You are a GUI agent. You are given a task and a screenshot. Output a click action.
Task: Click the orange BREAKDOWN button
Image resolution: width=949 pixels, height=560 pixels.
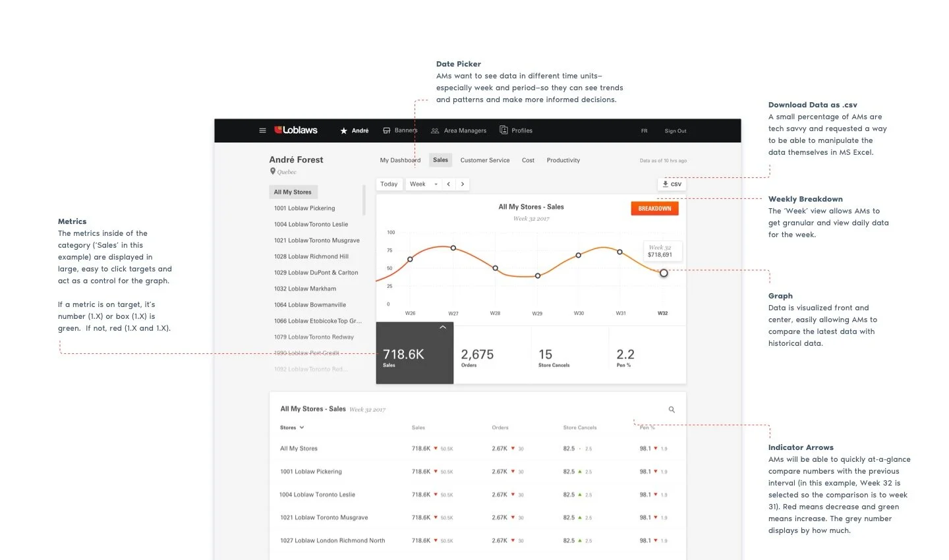(654, 208)
